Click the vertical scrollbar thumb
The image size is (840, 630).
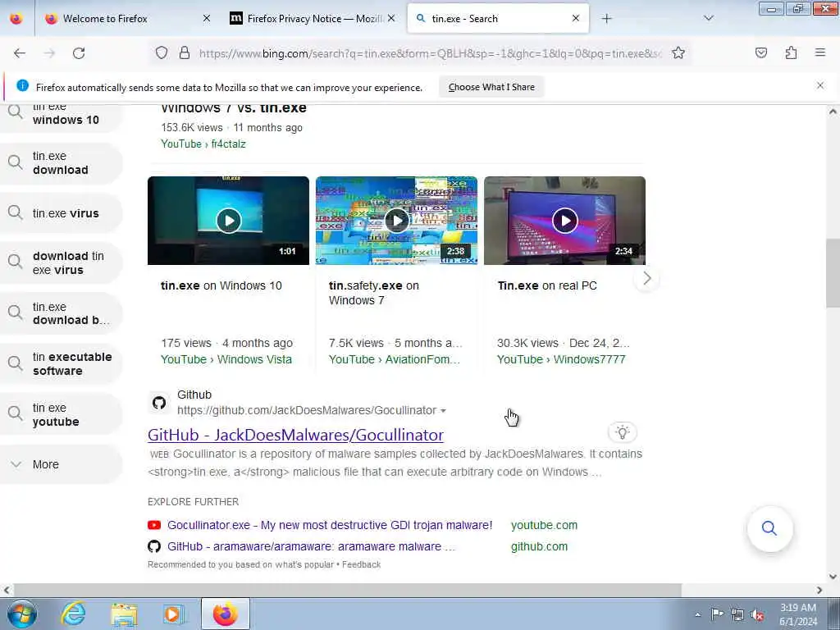833,272
